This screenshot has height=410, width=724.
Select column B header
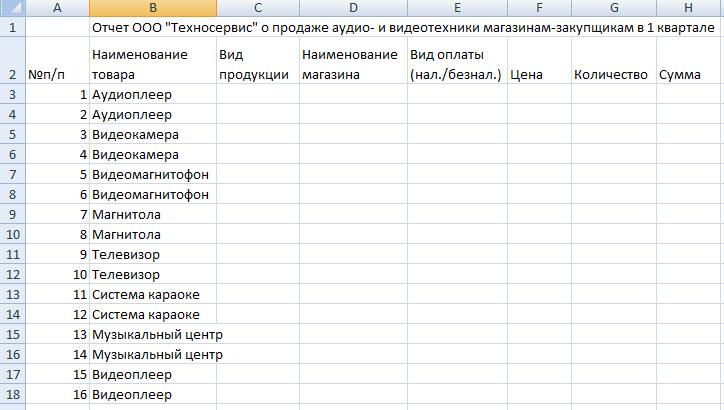[x=153, y=8]
